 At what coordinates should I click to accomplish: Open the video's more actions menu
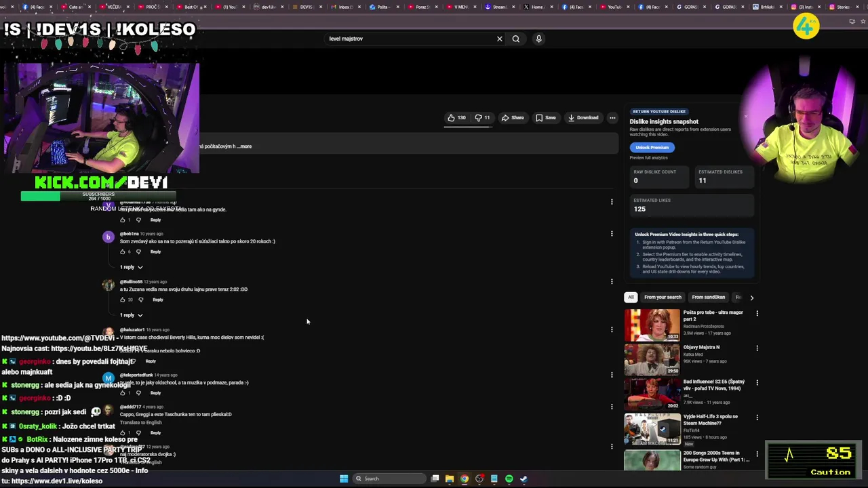(x=612, y=118)
